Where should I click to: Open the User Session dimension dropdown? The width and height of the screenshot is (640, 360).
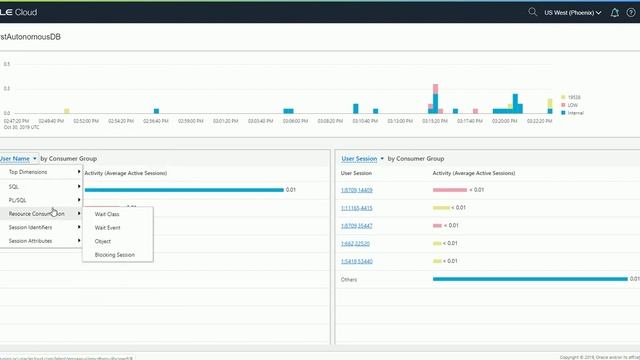[x=362, y=158]
